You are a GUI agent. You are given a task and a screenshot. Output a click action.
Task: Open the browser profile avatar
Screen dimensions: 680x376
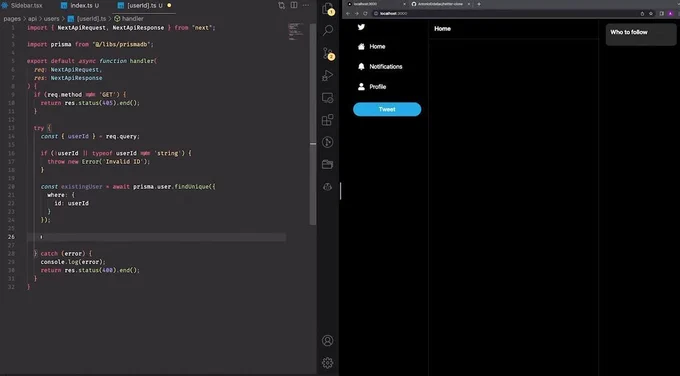pos(671,13)
